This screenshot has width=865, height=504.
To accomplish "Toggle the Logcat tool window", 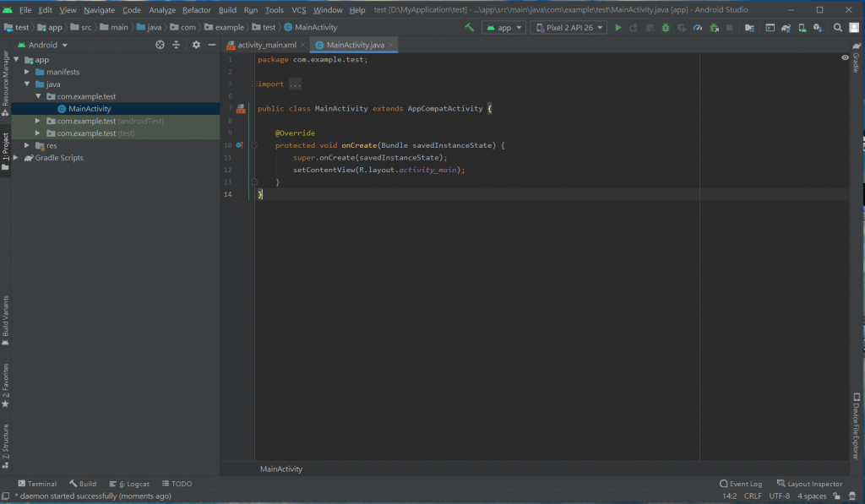I will coord(129,484).
